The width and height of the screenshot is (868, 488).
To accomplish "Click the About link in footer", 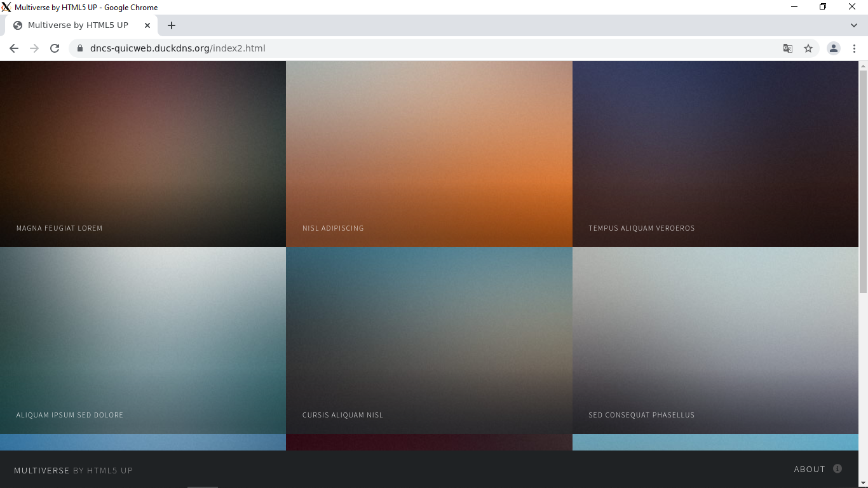I will [810, 470].
